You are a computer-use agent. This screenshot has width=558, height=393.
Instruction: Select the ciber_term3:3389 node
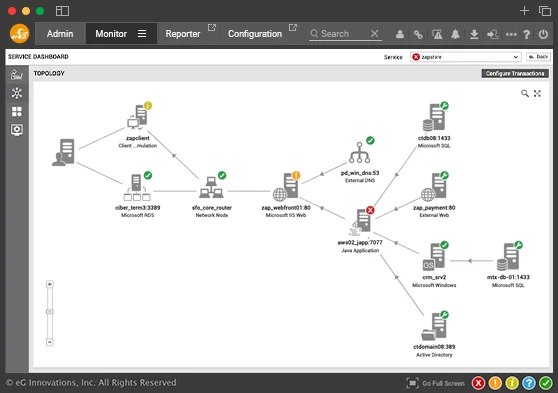pos(137,187)
